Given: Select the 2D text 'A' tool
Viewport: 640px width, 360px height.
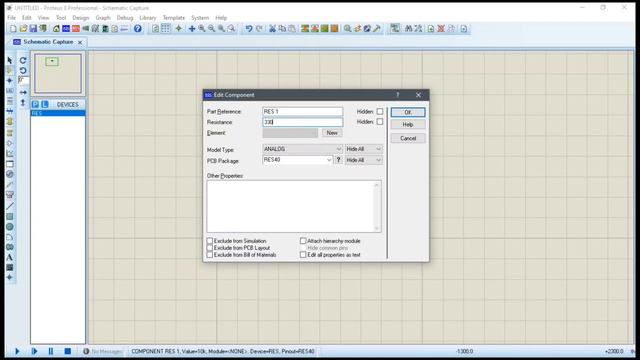Looking at the screenshot, I should [10, 258].
